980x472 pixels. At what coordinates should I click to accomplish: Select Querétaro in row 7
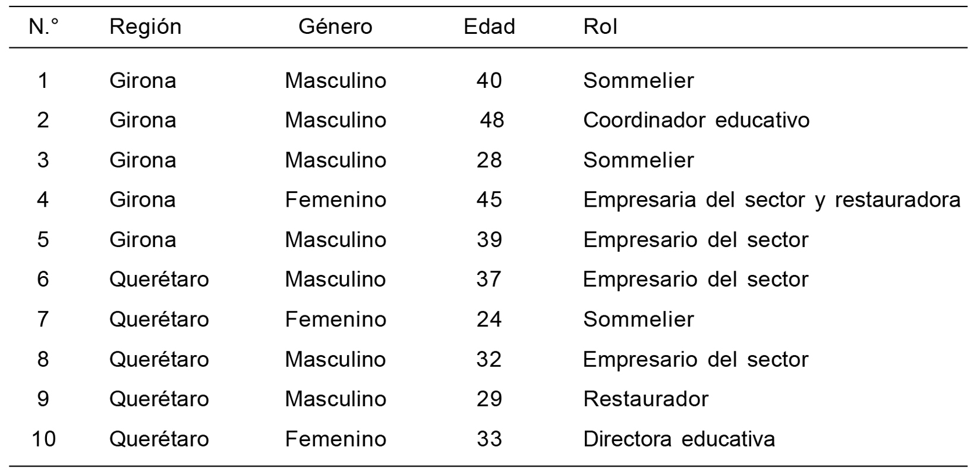pos(159,320)
